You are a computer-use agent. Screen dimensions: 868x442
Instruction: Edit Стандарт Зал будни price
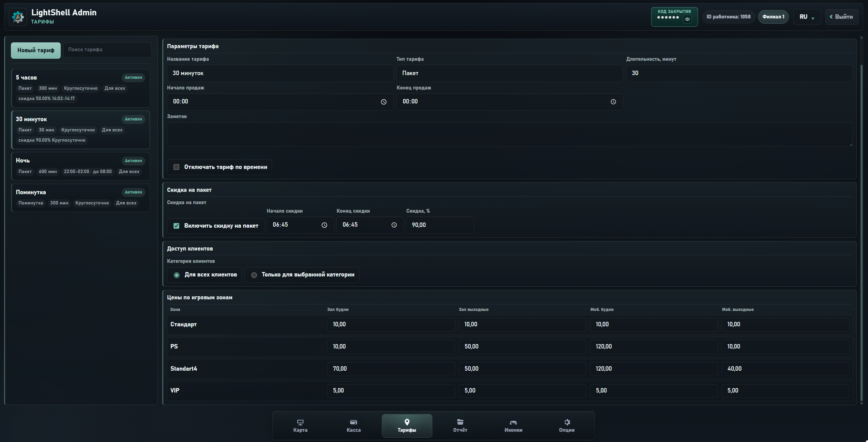pos(391,325)
